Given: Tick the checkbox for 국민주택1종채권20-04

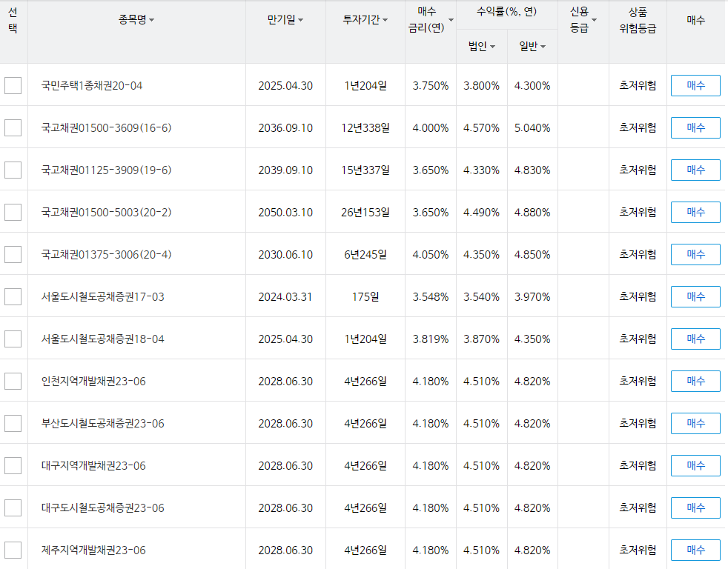Looking at the screenshot, I should point(13,85).
